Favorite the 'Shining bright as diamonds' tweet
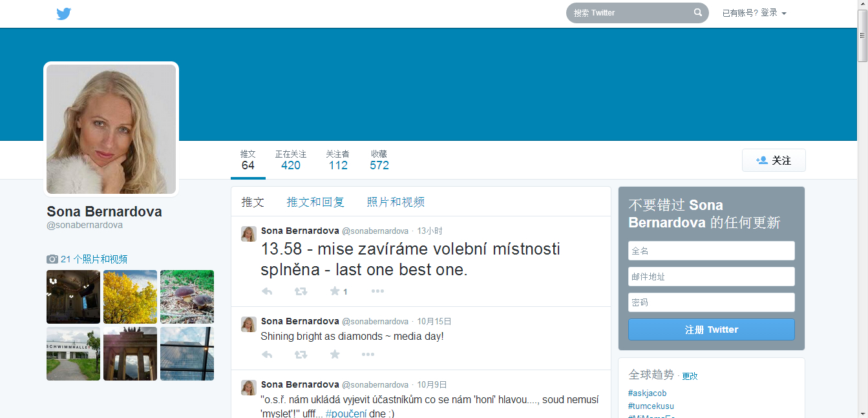This screenshot has height=418, width=868. pos(335,354)
